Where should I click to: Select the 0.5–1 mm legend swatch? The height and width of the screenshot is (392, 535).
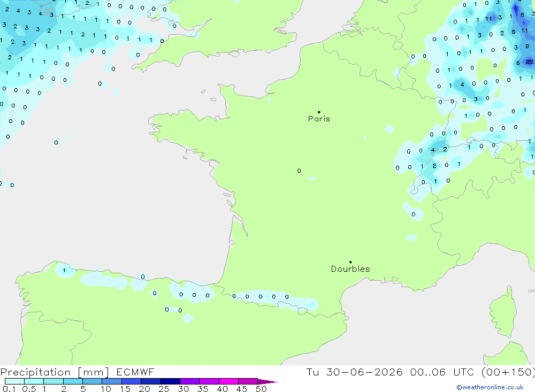pos(34,381)
